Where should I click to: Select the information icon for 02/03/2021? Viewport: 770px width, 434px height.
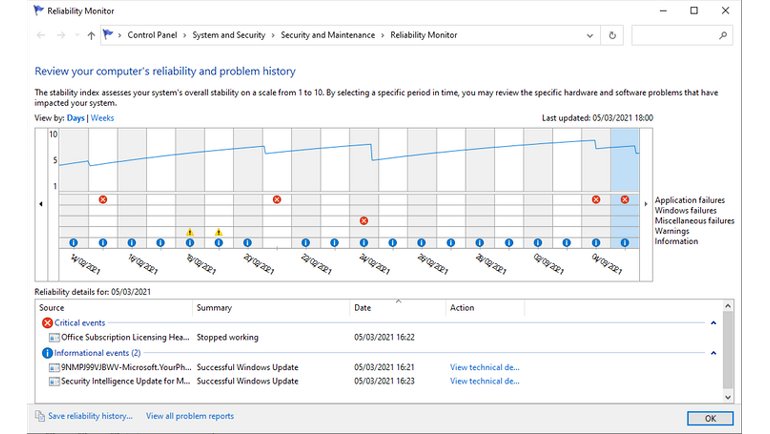(x=538, y=243)
